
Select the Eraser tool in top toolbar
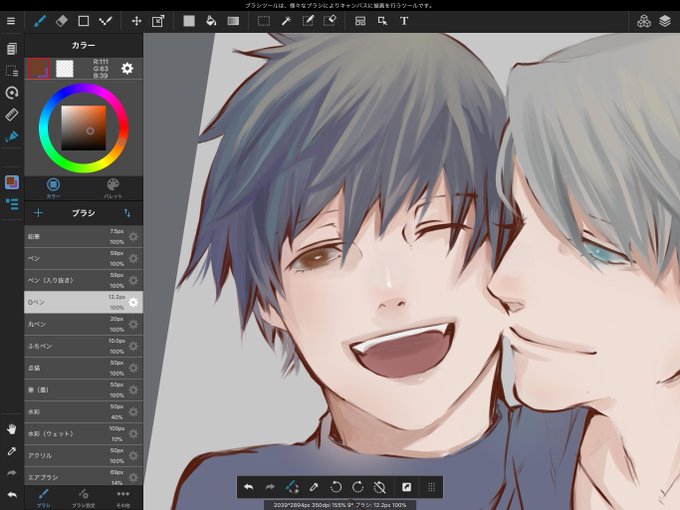coord(62,21)
